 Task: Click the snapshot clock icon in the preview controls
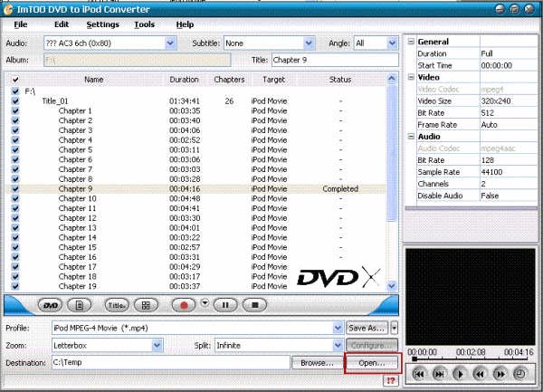coord(519,374)
